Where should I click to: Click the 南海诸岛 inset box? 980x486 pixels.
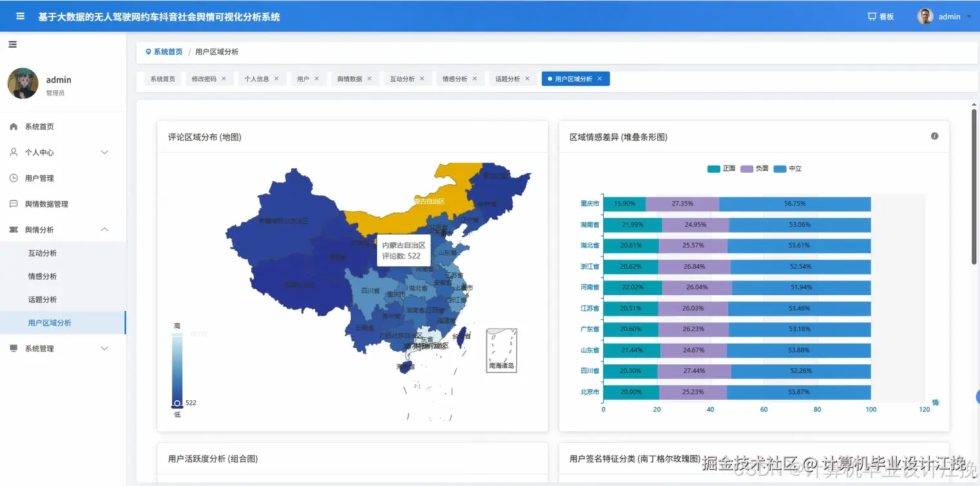click(x=501, y=350)
